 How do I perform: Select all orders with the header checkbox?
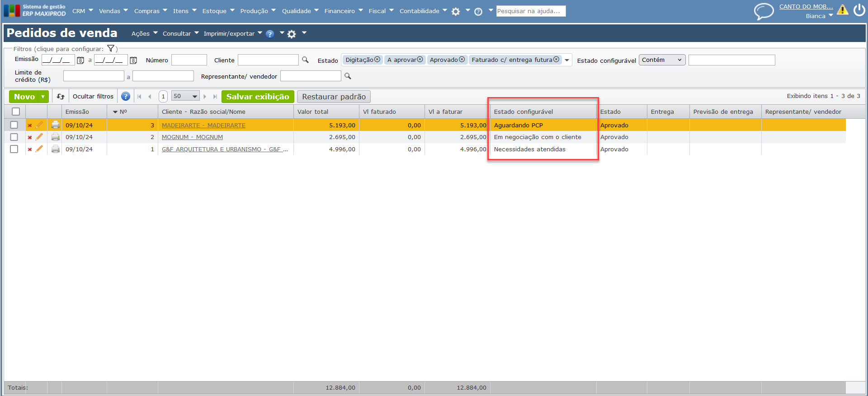tap(16, 112)
